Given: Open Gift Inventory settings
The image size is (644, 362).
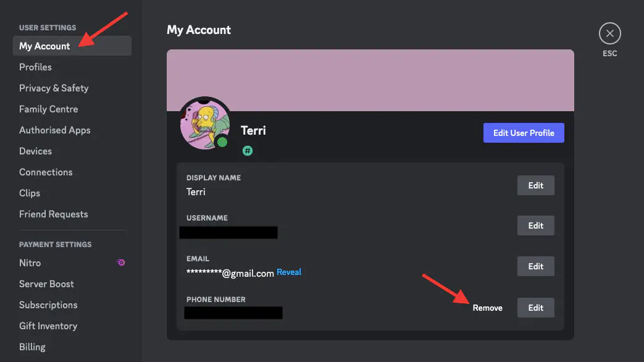Looking at the screenshot, I should click(48, 326).
